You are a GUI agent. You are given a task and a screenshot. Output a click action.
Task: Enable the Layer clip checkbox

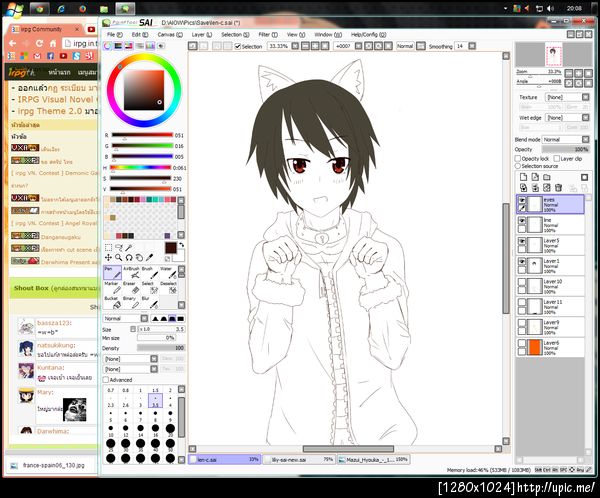tap(556, 158)
